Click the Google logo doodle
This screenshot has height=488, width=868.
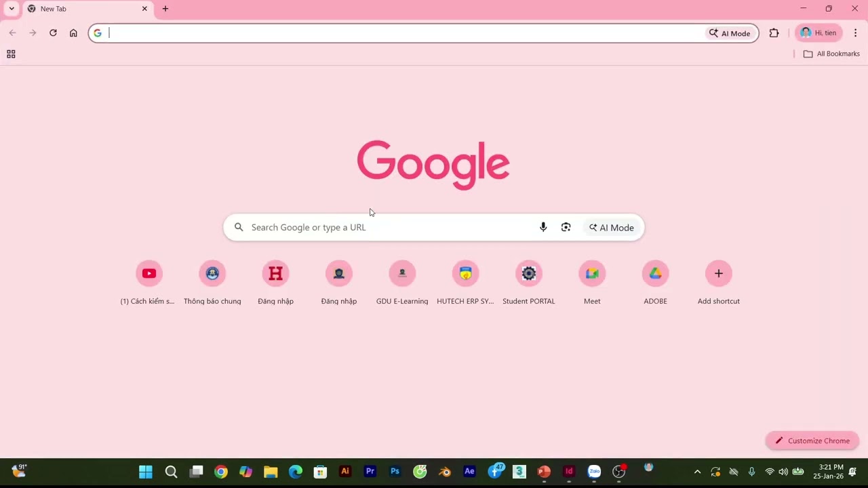pos(433,165)
